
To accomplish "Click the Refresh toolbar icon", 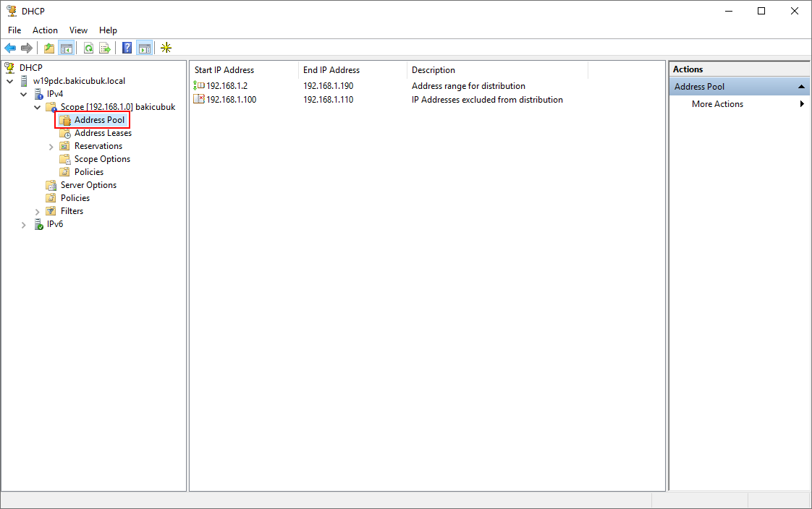I will 88,48.
